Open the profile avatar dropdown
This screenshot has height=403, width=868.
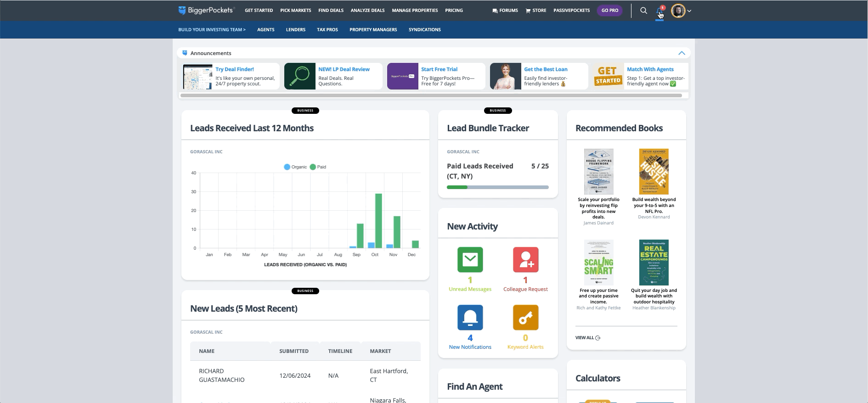pos(681,11)
